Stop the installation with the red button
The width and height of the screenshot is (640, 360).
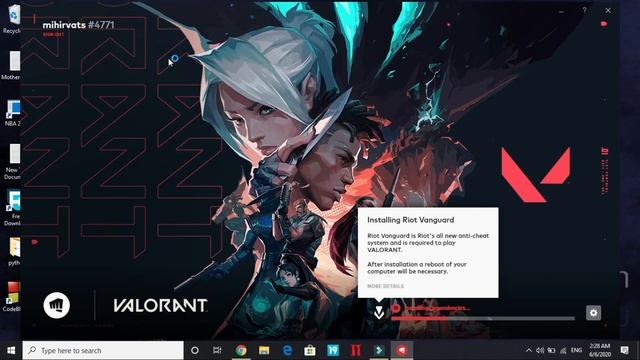[395, 308]
